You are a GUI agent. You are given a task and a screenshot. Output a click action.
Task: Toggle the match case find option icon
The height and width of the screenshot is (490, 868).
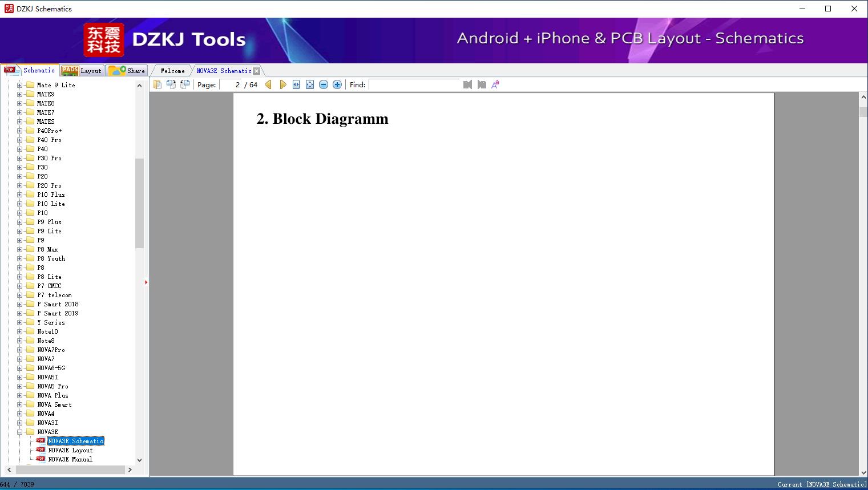495,84
